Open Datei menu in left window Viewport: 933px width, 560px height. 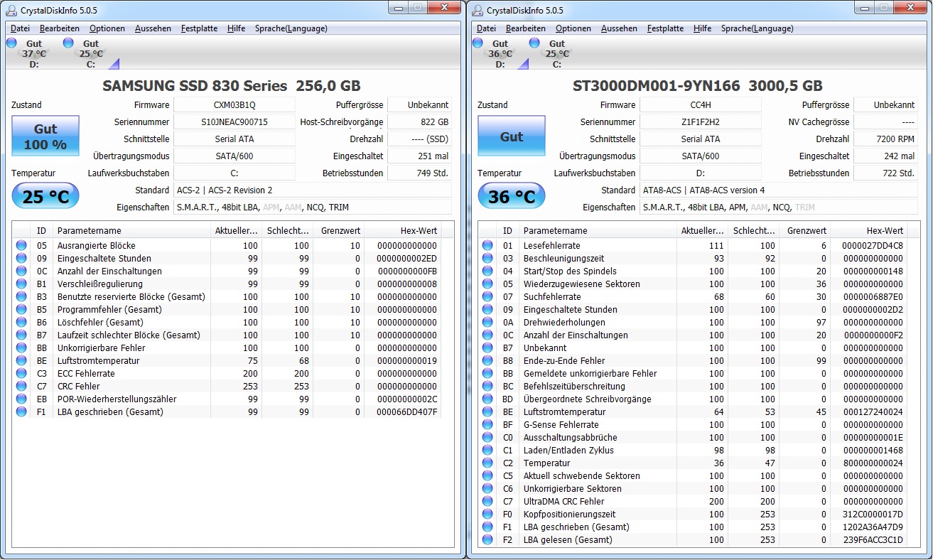pyautogui.click(x=21, y=28)
